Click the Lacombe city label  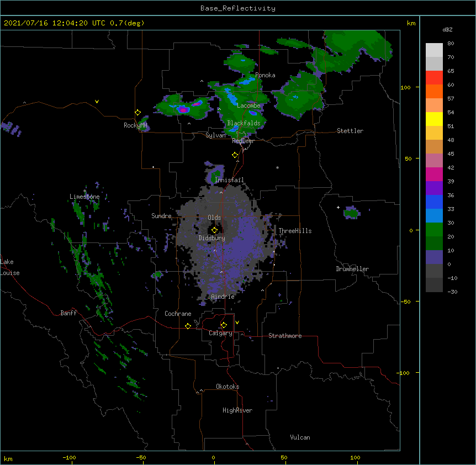coord(248,105)
